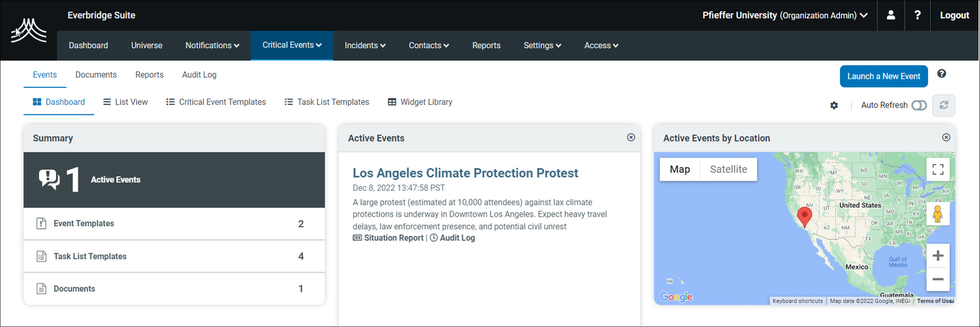Image resolution: width=980 pixels, height=327 pixels.
Task: Zoom in on the map
Action: 938,256
